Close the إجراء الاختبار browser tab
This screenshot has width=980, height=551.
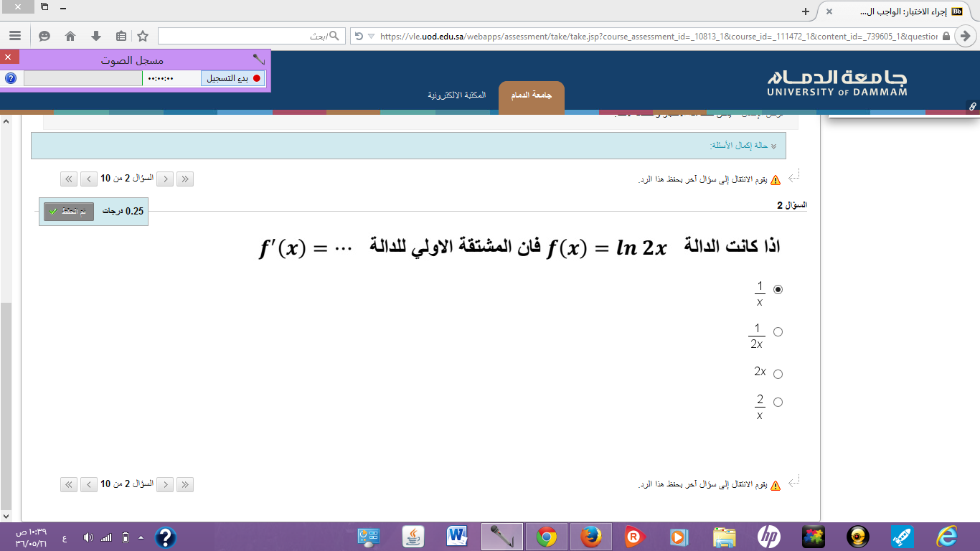tap(829, 11)
